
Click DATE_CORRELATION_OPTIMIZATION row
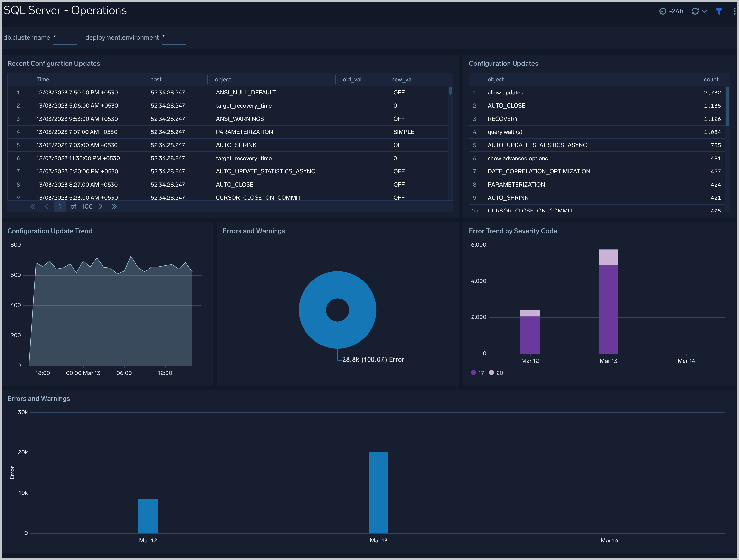[598, 171]
